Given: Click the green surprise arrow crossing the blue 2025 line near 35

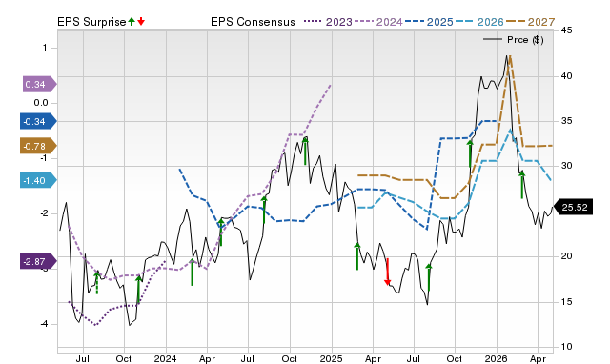Looking at the screenshot, I should [x=470, y=154].
